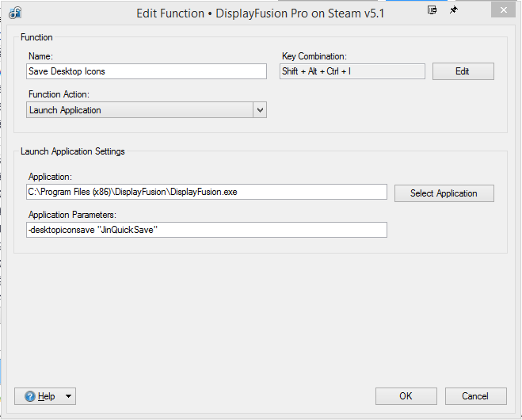
Task: Focus the Key Combination field
Action: pyautogui.click(x=352, y=71)
